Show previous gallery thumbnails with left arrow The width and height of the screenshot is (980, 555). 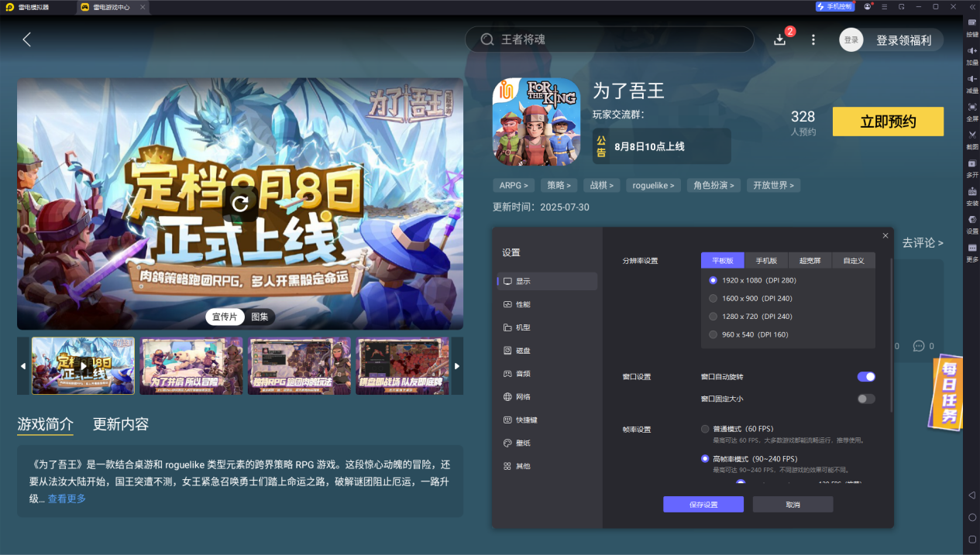[x=23, y=366]
